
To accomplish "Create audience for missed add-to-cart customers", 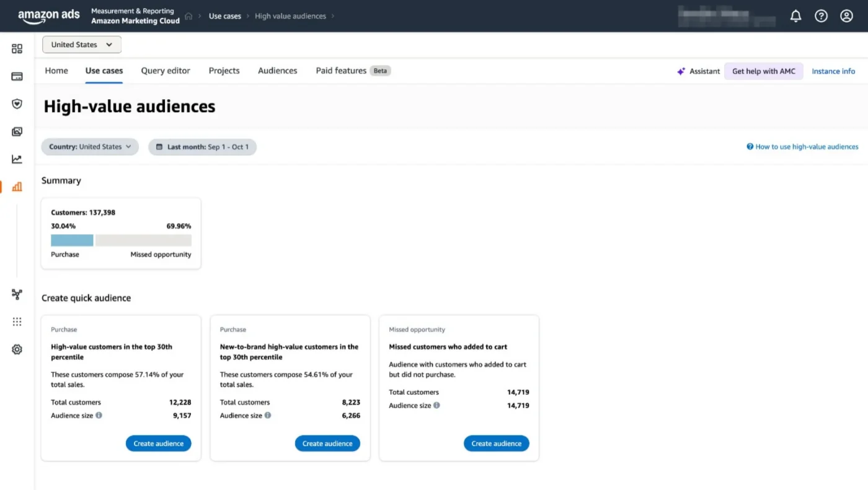I will coord(496,444).
